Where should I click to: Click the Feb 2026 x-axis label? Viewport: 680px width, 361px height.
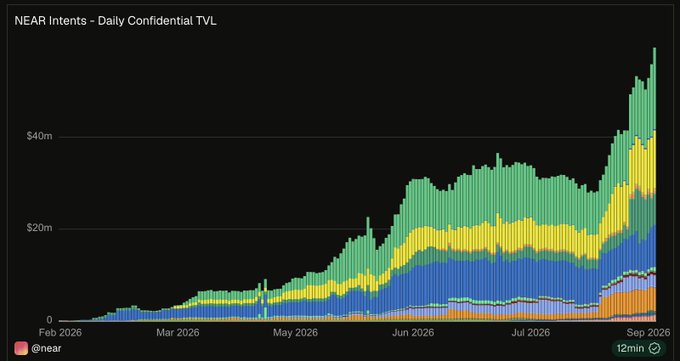pos(60,333)
